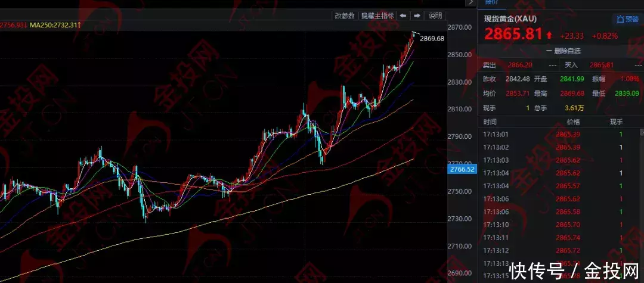Viewport: 644px width, 283px height.
Task: Click red up arrow beside 2865.81
Action: pos(549,36)
